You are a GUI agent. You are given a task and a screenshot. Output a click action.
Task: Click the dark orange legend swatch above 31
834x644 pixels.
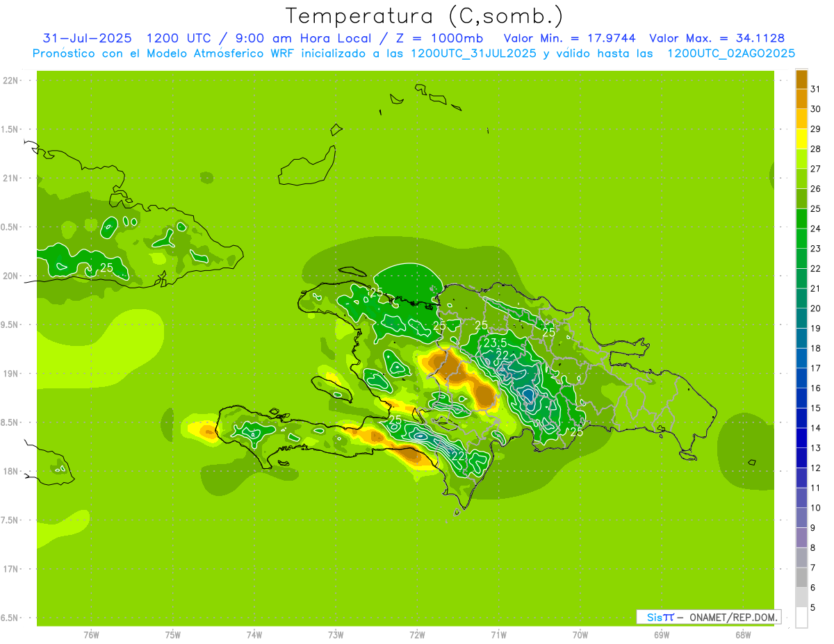pyautogui.click(x=801, y=79)
